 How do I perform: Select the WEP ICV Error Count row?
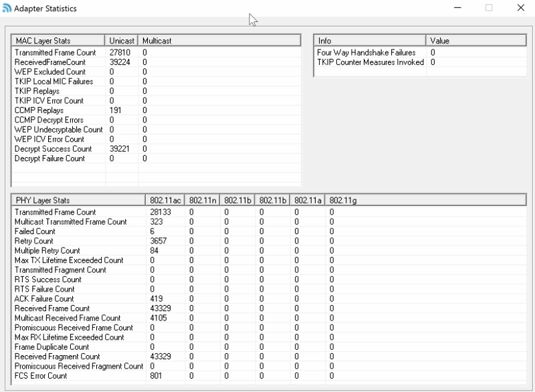coord(156,139)
